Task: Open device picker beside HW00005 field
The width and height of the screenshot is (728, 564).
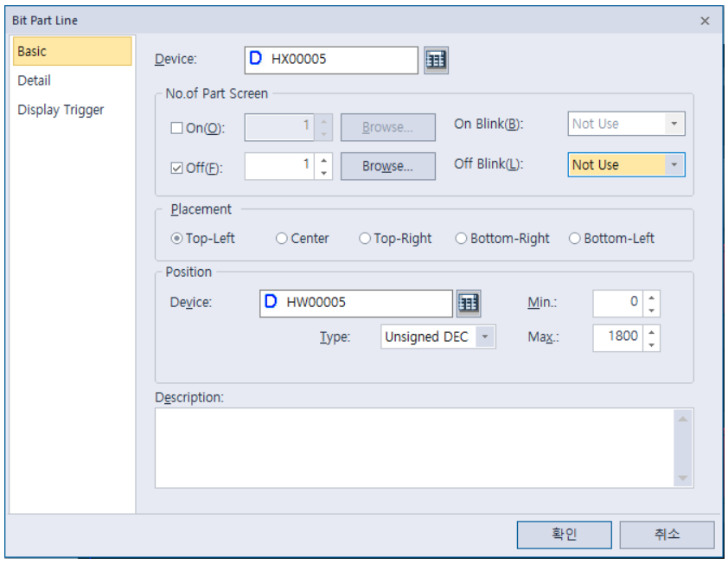Action: point(469,303)
